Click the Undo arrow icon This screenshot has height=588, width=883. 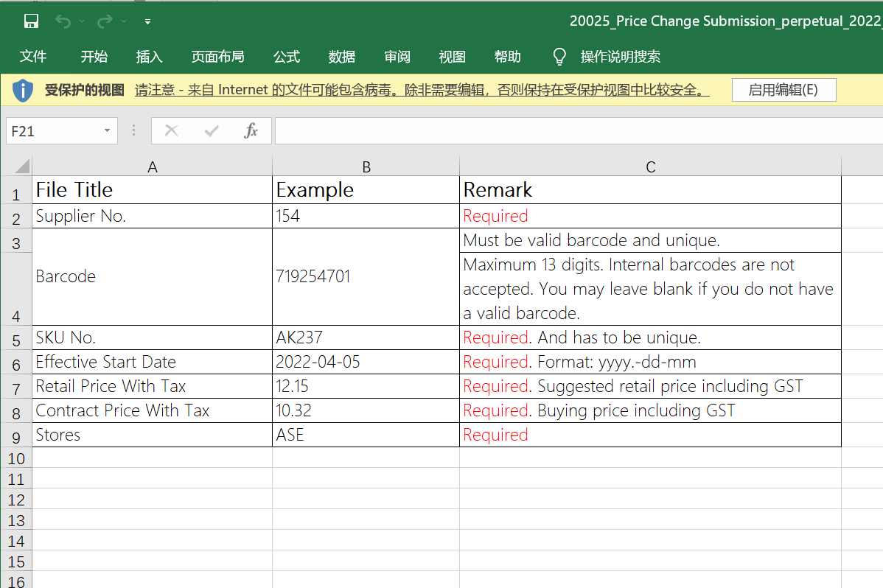[63, 21]
